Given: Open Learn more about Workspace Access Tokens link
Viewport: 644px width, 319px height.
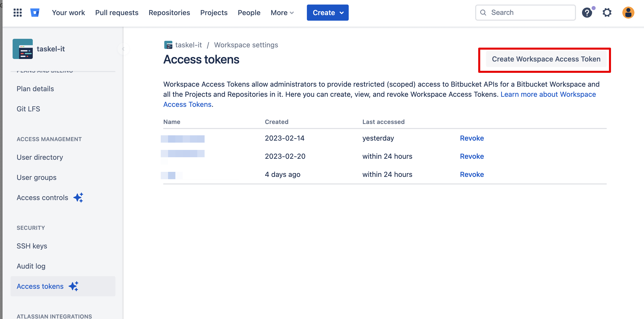Looking at the screenshot, I should [x=548, y=94].
